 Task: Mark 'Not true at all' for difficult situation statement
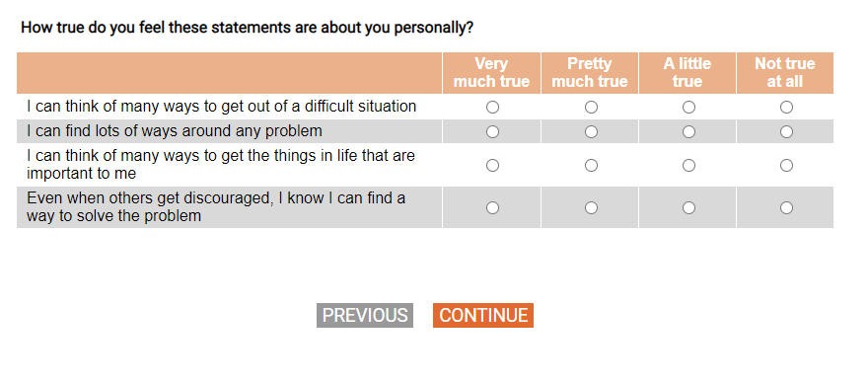(x=786, y=107)
